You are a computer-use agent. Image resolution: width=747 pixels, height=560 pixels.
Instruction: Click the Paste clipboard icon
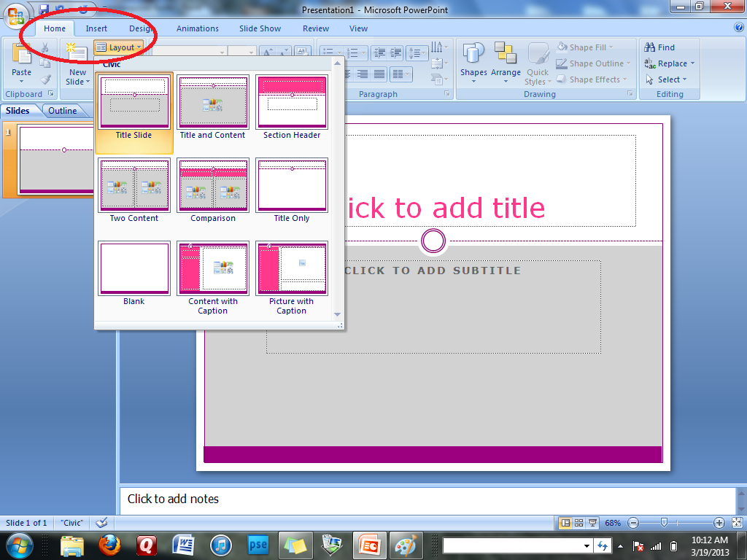(21, 53)
